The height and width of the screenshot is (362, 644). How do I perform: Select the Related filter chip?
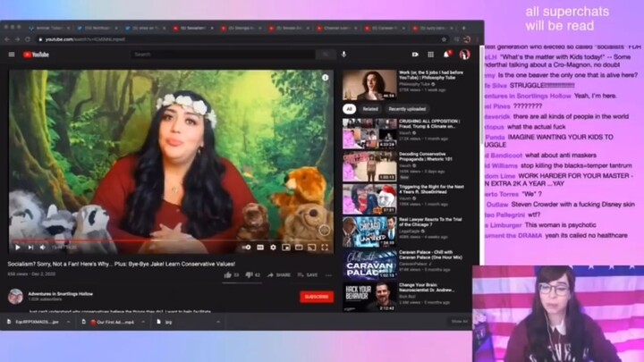pos(370,109)
